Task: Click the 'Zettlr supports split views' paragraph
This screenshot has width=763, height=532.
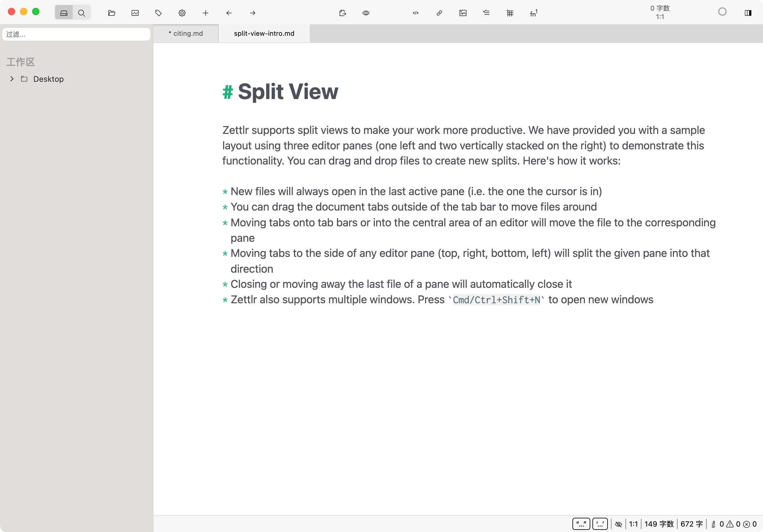Action: point(463,145)
